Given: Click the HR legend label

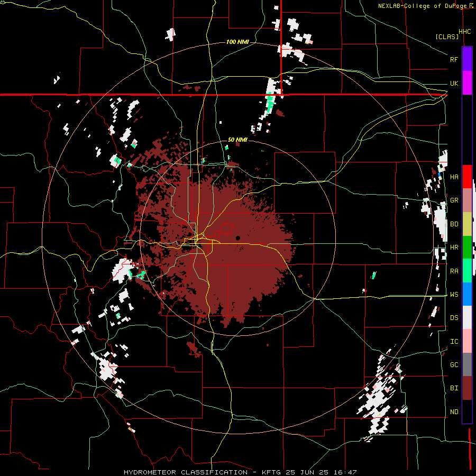Looking at the screenshot, I should click(x=454, y=248).
